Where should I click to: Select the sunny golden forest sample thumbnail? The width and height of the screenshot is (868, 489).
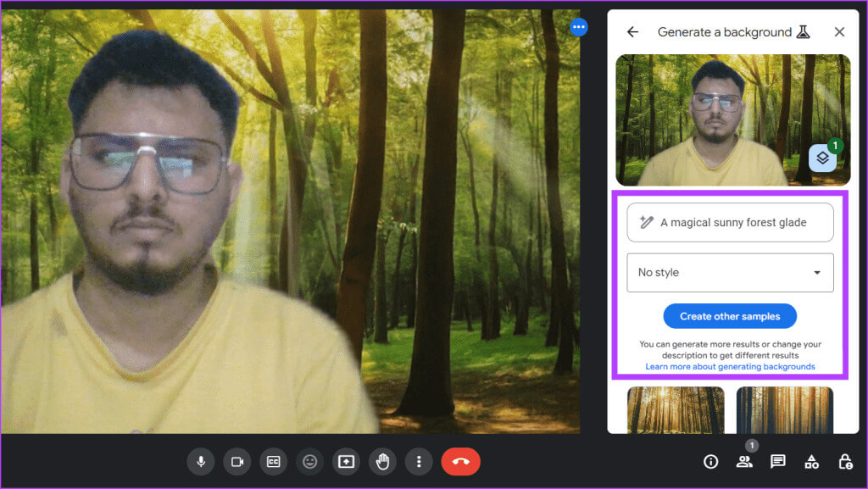point(676,410)
